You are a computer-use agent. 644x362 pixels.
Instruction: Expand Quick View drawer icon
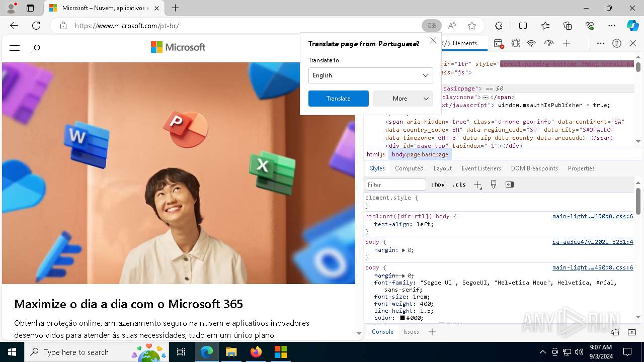(632, 332)
